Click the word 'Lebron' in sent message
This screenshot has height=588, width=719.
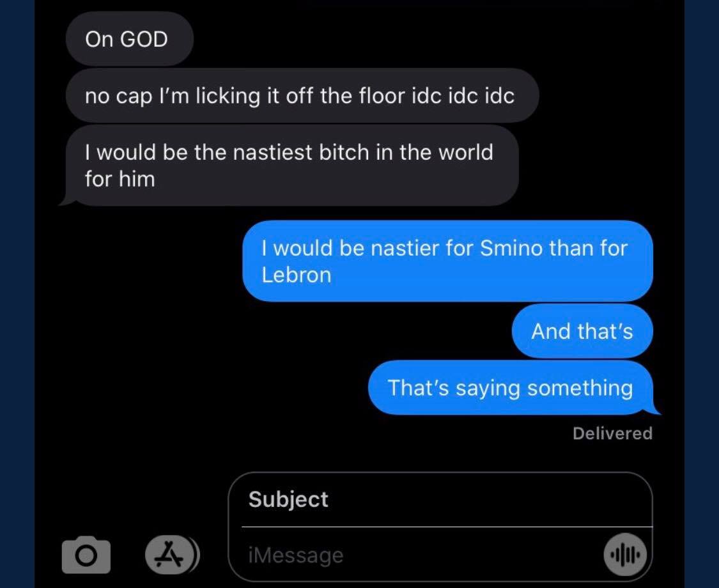coord(296,275)
